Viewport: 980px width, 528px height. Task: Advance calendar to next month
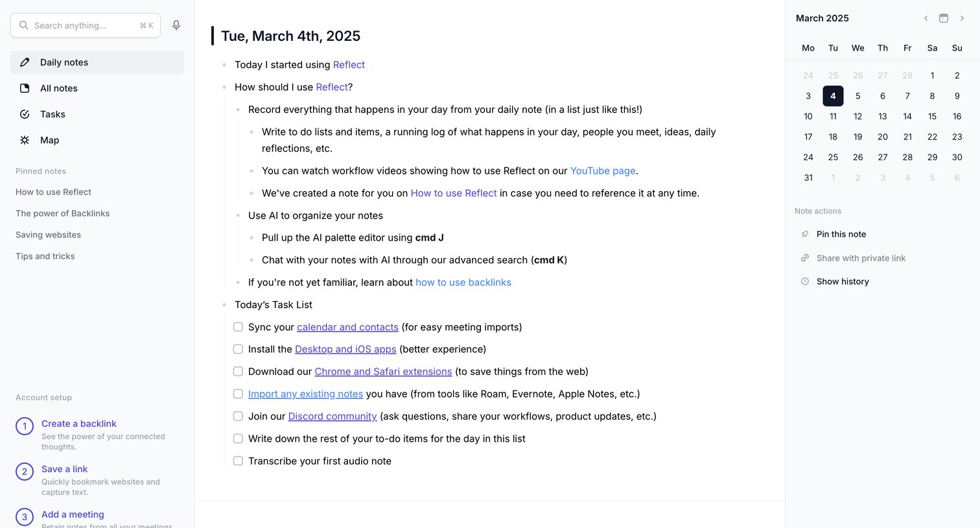point(962,18)
